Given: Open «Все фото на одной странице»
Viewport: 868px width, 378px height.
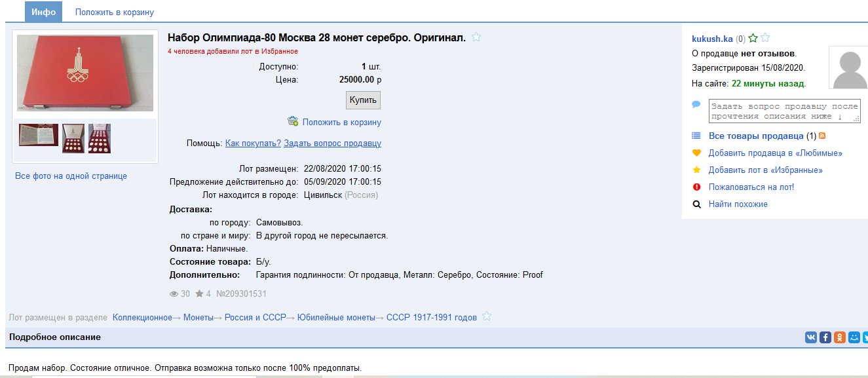Looking at the screenshot, I should 71,176.
